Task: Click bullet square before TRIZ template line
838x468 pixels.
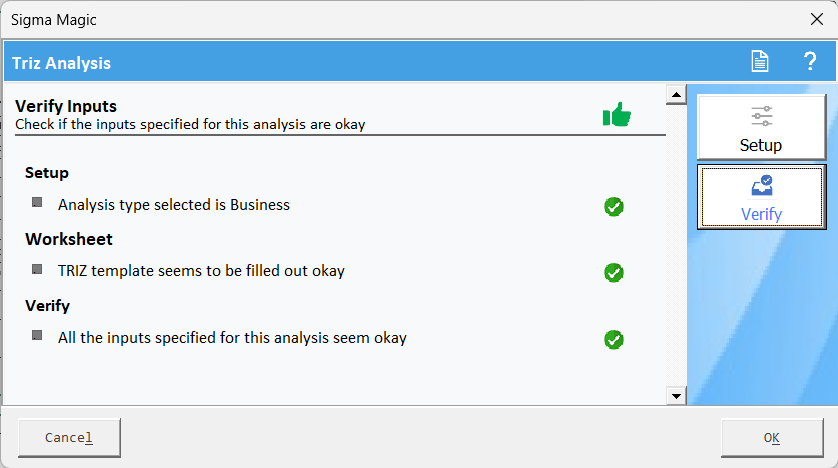Action: tap(37, 269)
